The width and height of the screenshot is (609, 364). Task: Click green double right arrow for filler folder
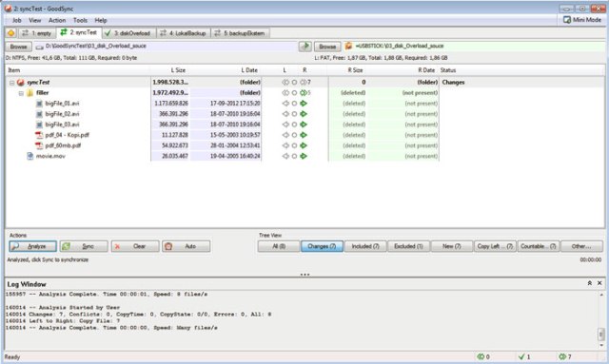304,93
